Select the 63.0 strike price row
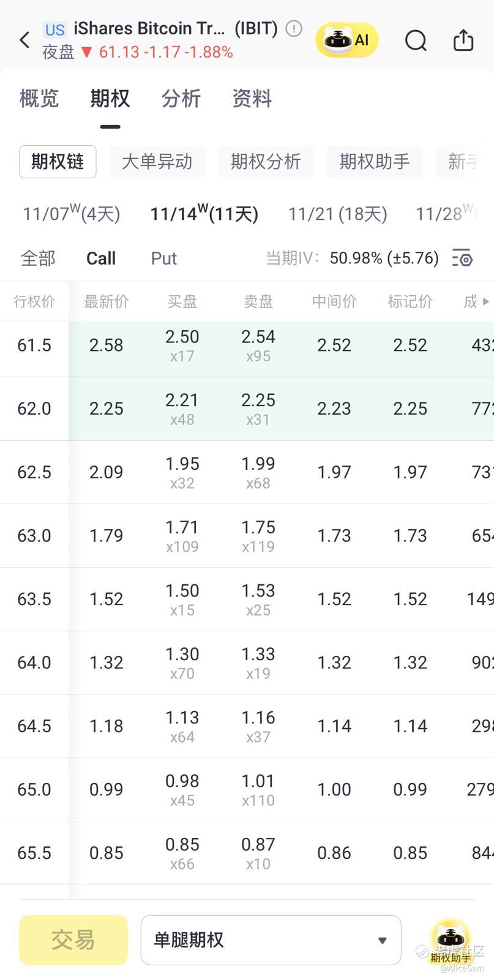Image resolution: width=494 pixels, height=980 pixels. (34, 536)
